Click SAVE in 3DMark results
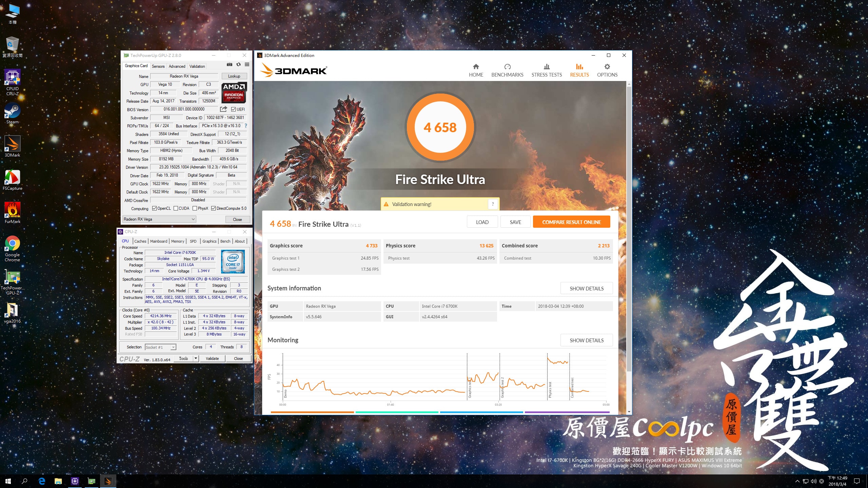 (515, 222)
